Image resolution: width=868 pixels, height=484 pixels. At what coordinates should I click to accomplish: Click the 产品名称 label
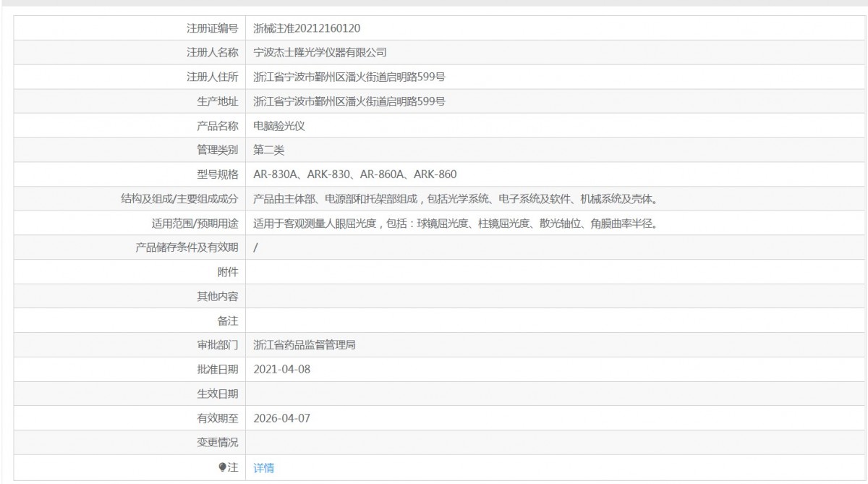coord(218,126)
